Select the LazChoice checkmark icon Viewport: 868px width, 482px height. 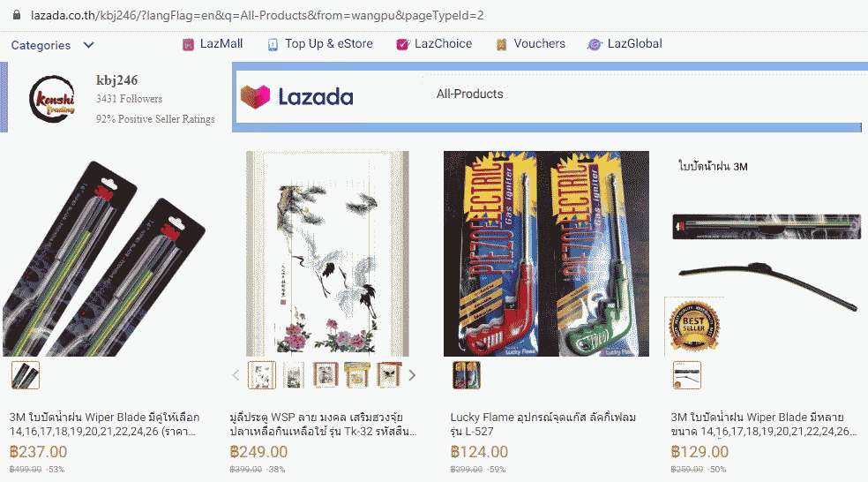[402, 44]
